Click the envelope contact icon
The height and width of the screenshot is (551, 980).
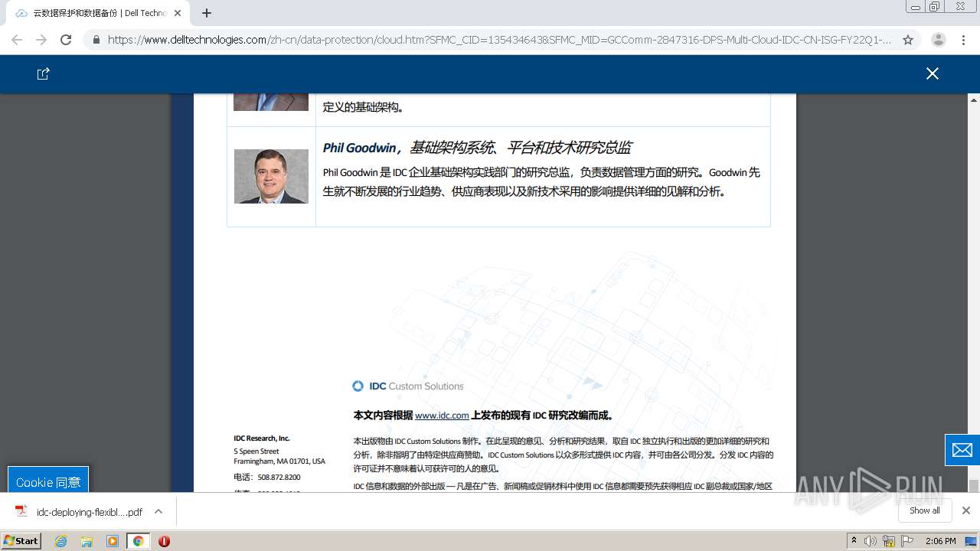(962, 450)
